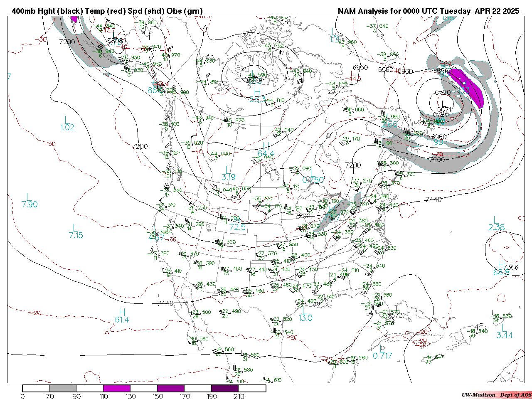The height and width of the screenshot is (399, 532).
Task: Click the "190" label on the speed scale
Action: pyautogui.click(x=212, y=396)
